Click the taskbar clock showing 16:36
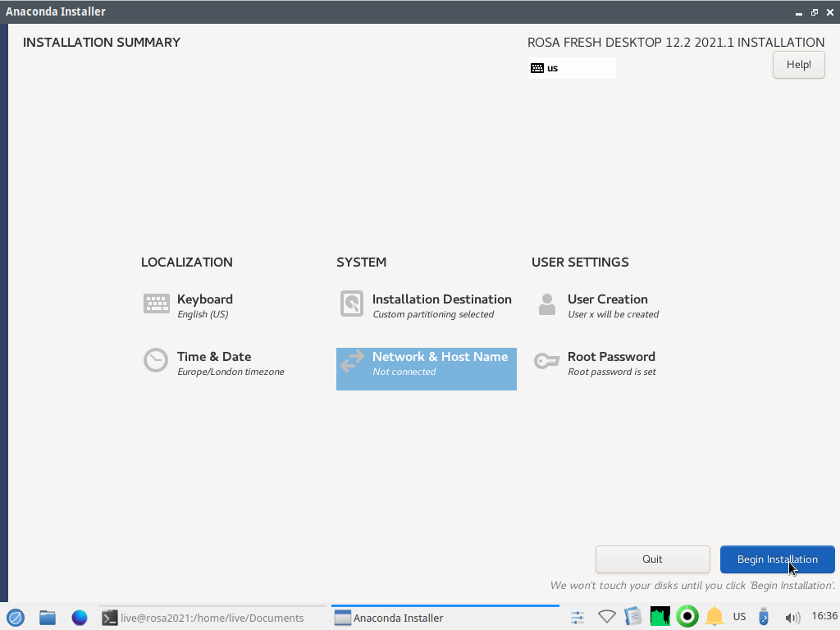This screenshot has width=840, height=630. pyautogui.click(x=824, y=616)
